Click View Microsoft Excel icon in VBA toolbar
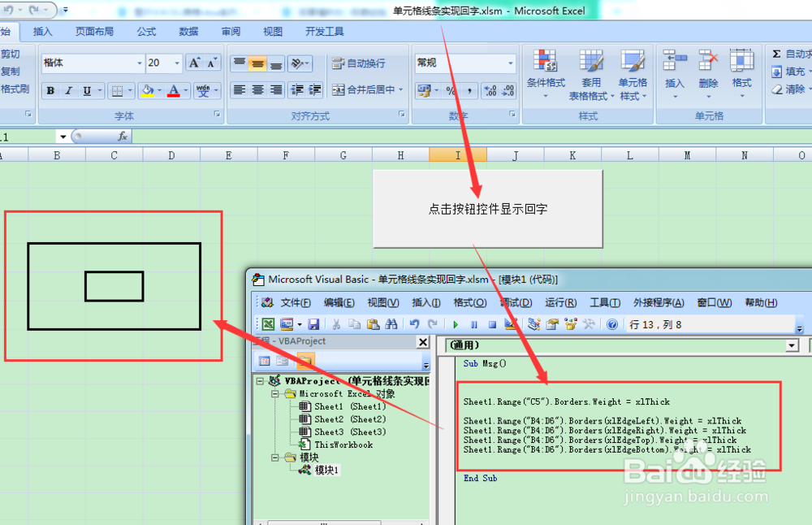This screenshot has width=812, height=525. [268, 324]
